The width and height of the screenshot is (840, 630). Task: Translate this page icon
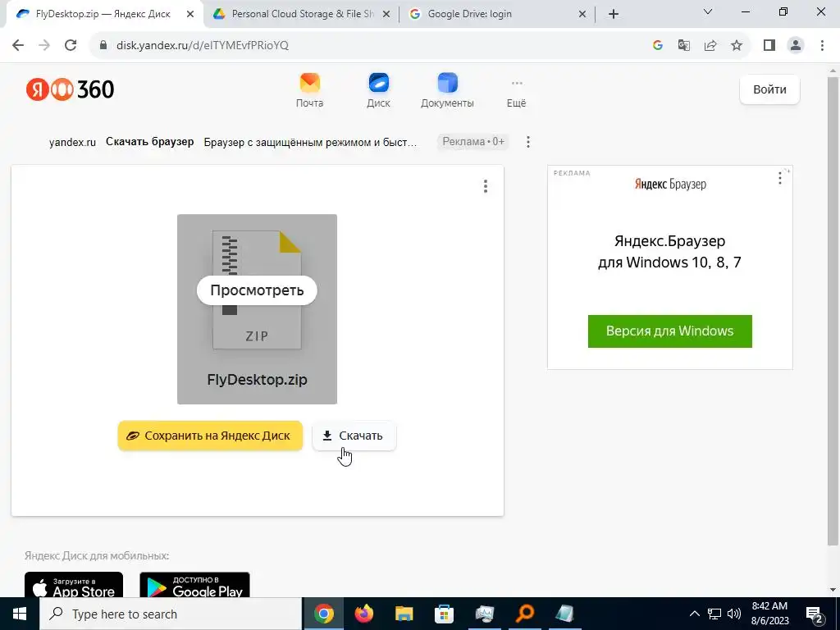(684, 46)
